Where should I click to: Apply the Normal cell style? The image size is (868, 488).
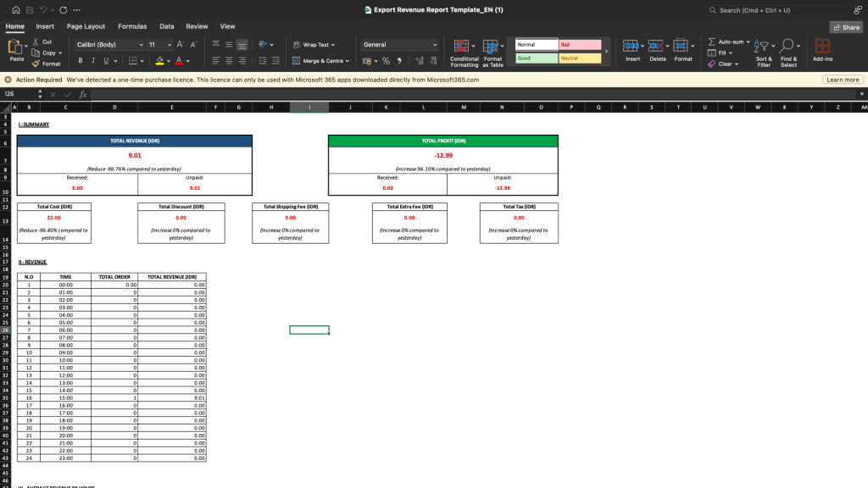point(536,45)
